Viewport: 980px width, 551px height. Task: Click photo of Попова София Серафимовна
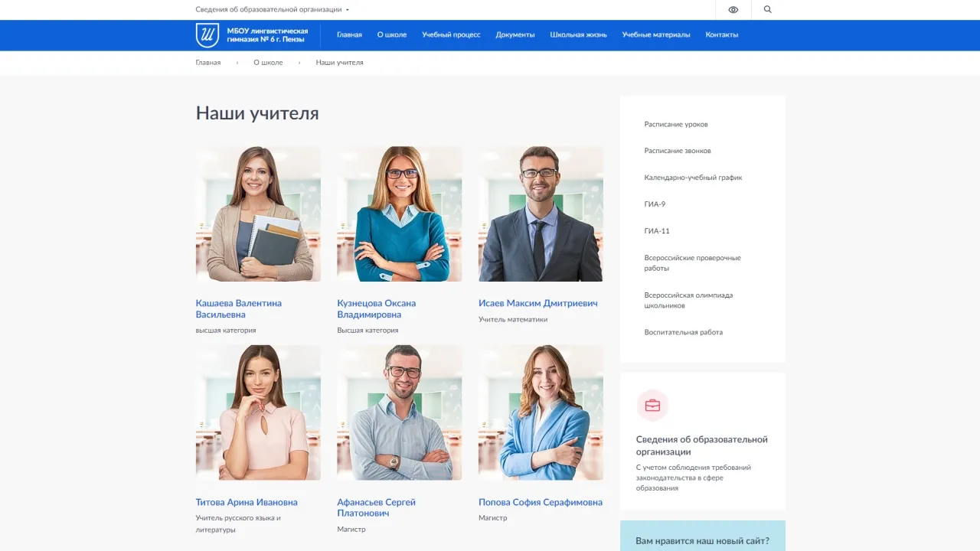(541, 412)
